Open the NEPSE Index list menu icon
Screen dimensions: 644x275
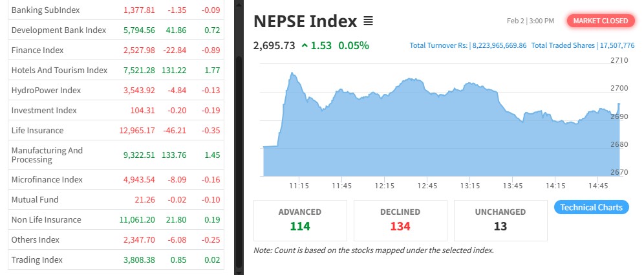point(368,21)
